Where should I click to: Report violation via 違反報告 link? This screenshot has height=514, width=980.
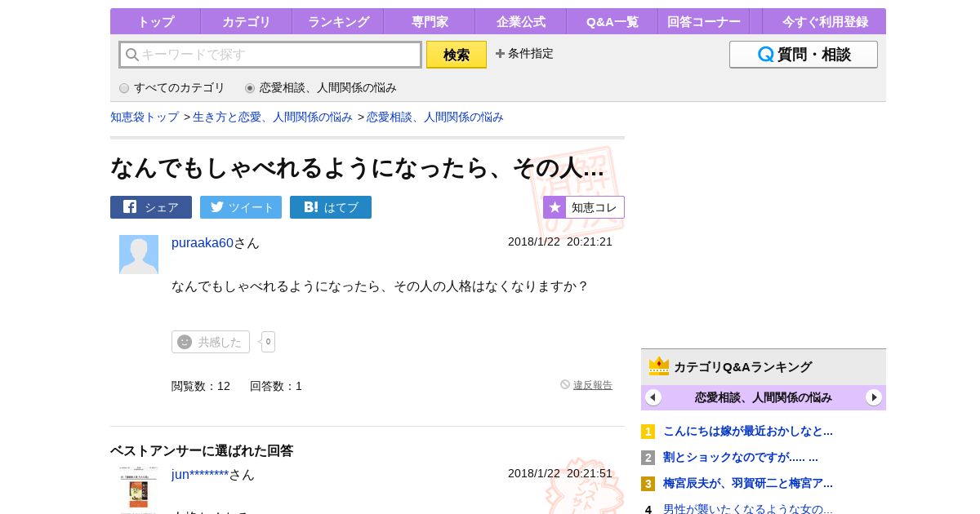coord(593,385)
